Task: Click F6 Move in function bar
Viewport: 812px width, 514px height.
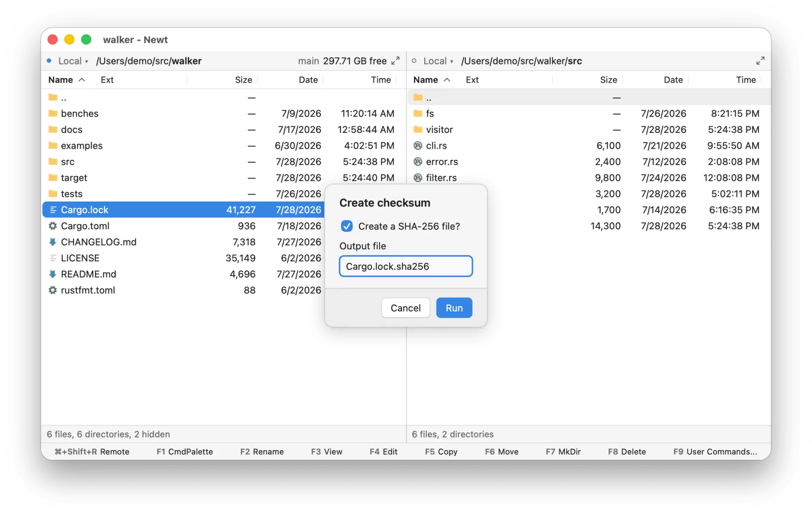Action: [501, 452]
